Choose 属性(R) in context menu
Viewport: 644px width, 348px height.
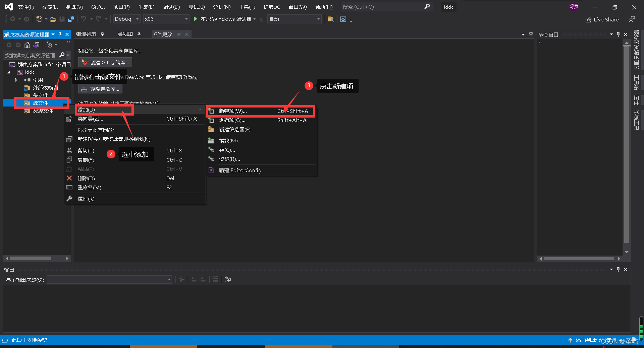(135, 199)
